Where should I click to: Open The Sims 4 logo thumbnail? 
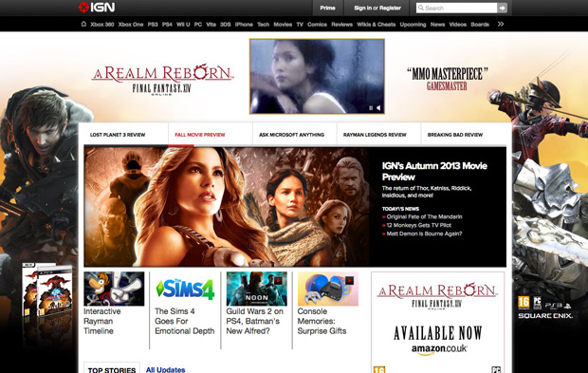(x=185, y=289)
